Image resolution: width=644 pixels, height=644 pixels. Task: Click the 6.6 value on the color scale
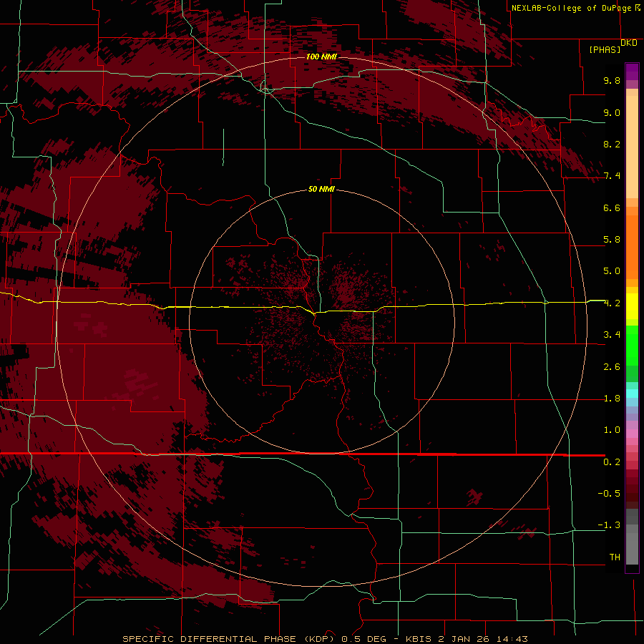coord(612,208)
